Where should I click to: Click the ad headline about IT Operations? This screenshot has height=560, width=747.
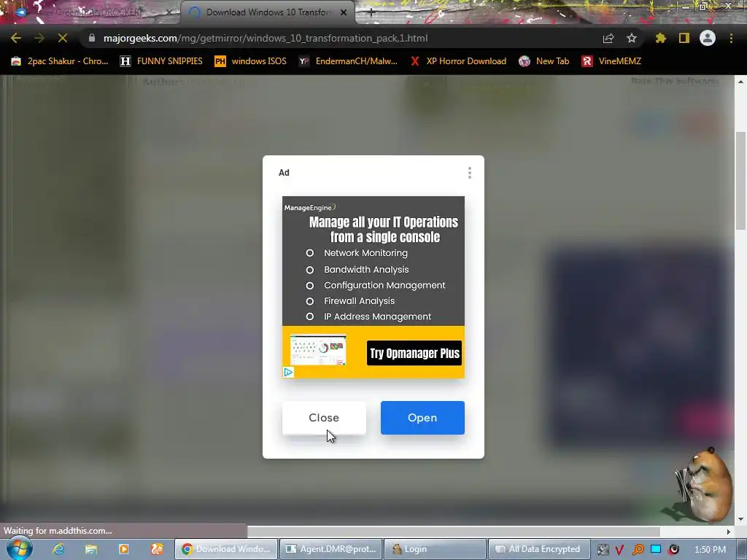[384, 230]
